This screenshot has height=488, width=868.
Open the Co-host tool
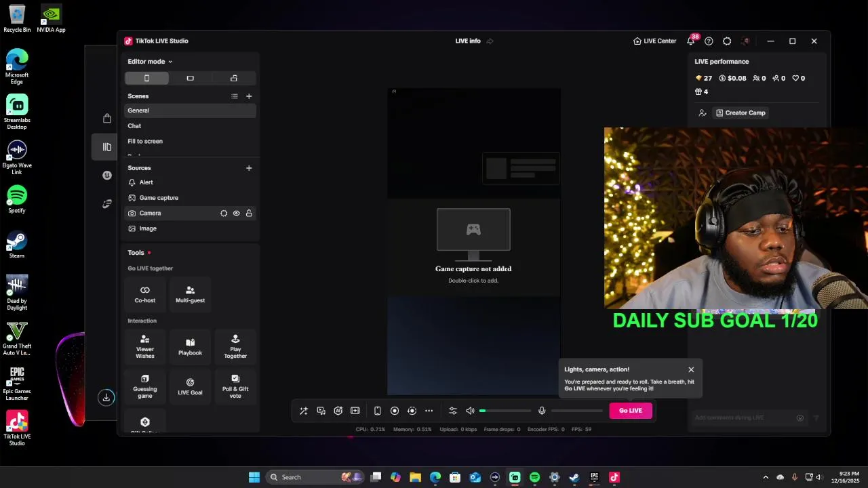pyautogui.click(x=145, y=294)
